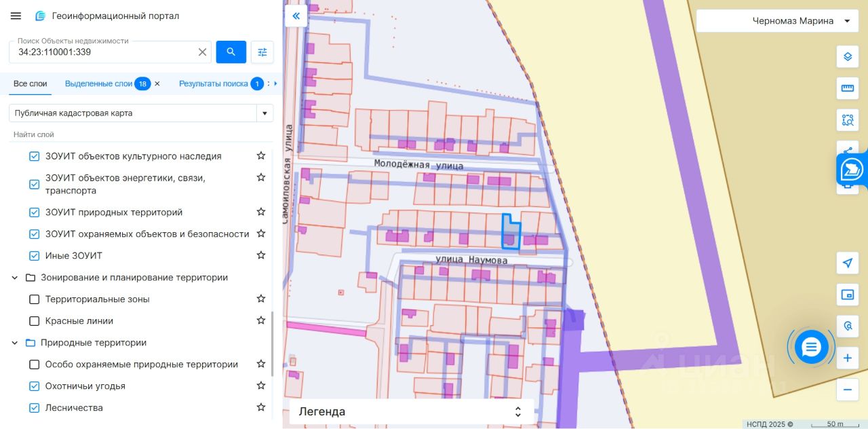Click the улица Наумова map label
The image size is (868, 429).
coord(471,259)
